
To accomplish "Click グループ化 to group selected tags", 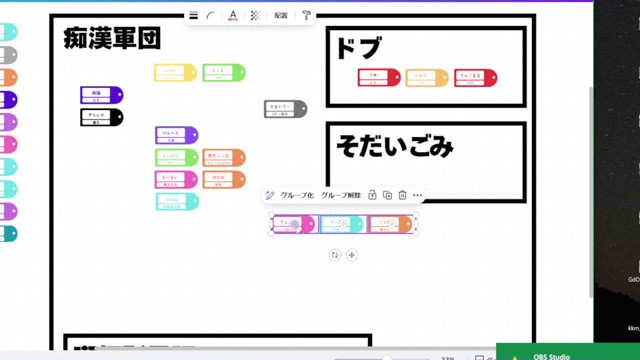I will [x=297, y=196].
